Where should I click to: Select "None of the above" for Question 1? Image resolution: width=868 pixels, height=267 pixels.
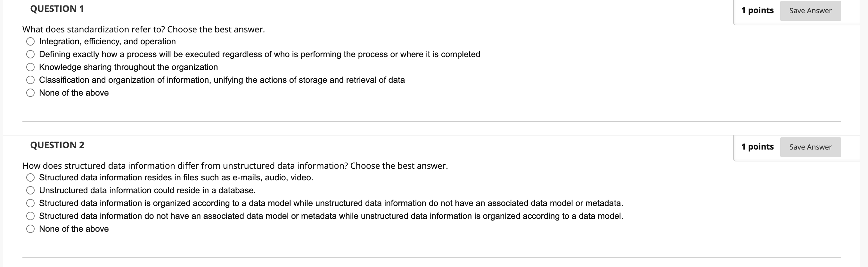pos(30,92)
